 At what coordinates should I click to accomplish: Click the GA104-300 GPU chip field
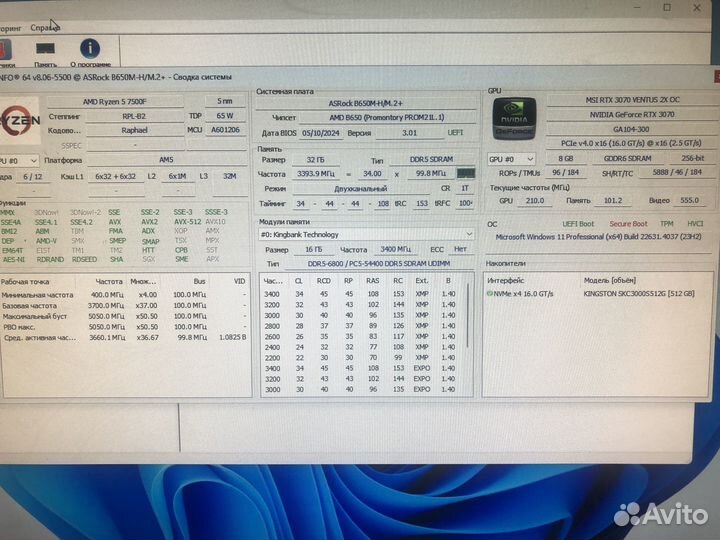631,129
